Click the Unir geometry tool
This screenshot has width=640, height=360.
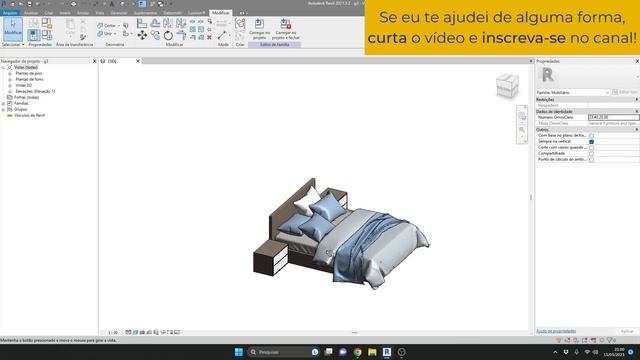pos(105,33)
